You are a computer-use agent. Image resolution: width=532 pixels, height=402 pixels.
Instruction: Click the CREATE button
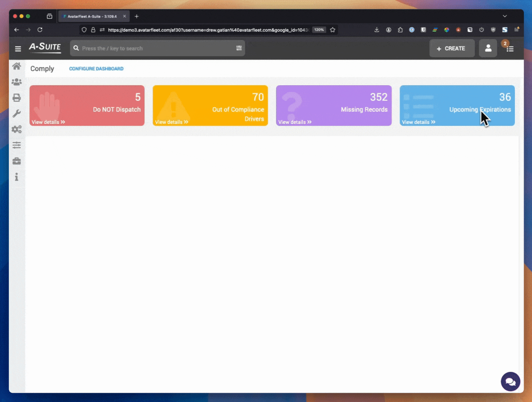coord(452,48)
